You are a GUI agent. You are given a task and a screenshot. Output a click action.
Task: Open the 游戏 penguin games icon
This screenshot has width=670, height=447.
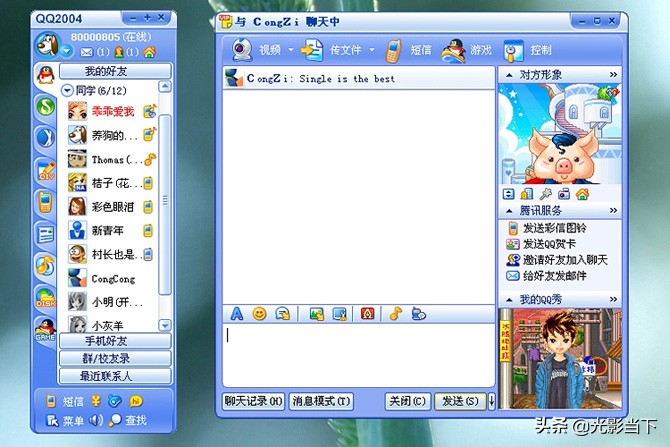click(x=453, y=50)
